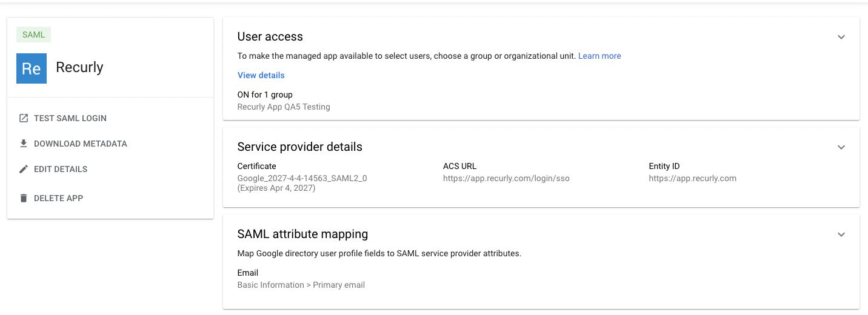The width and height of the screenshot is (868, 315).
Task: Click the 'Map Google directory user profile fields' description
Action: (x=379, y=253)
